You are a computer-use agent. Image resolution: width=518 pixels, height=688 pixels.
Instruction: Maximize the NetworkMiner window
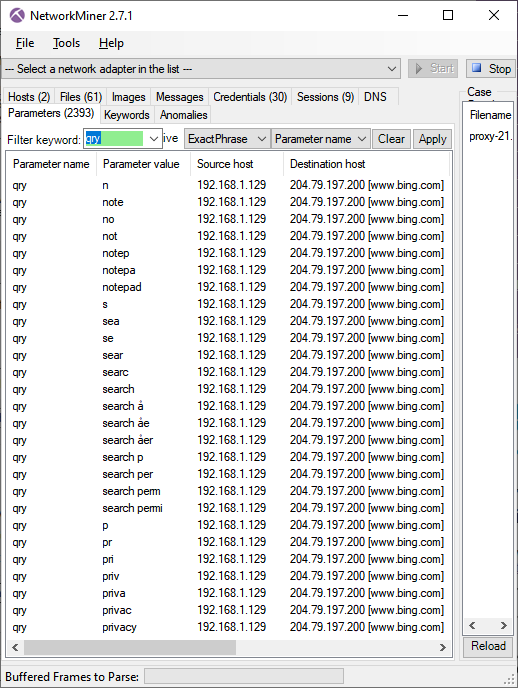tap(448, 15)
